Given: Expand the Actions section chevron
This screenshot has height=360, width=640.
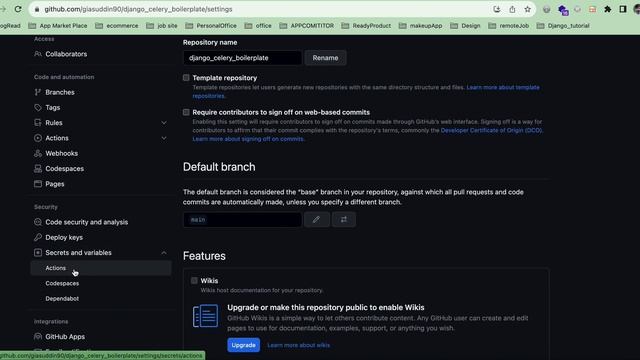Looking at the screenshot, I should coord(164,138).
